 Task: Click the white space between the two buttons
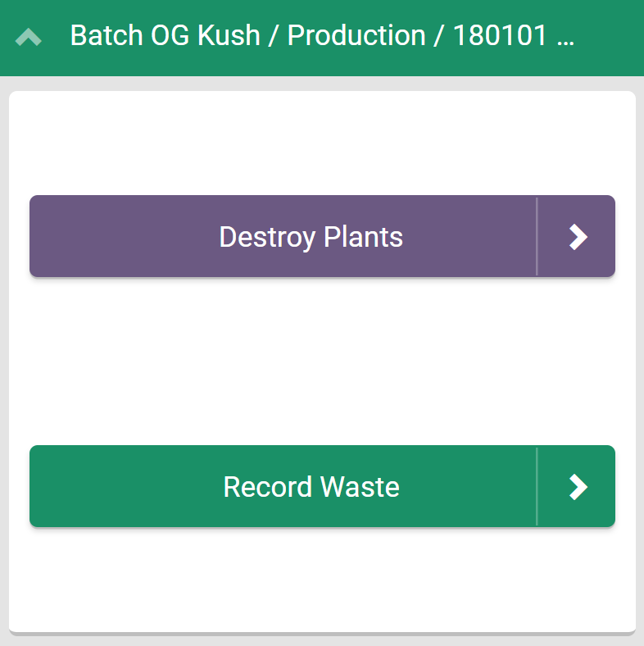tap(322, 361)
